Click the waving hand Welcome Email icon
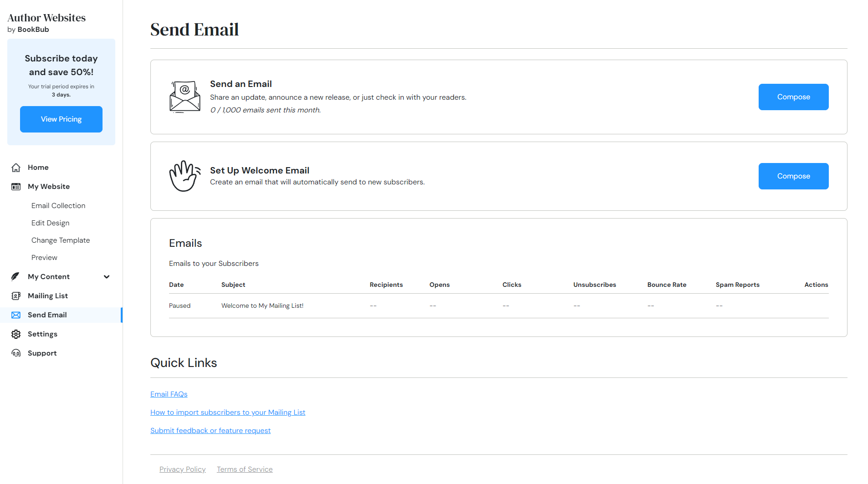The height and width of the screenshot is (484, 868). [x=185, y=176]
